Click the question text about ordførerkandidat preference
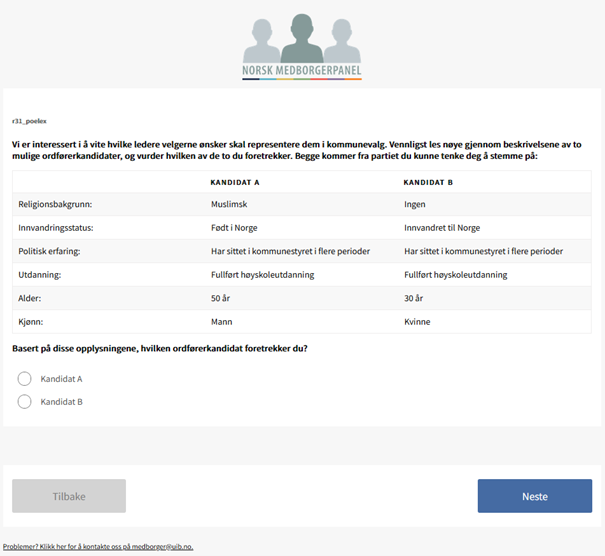Viewport: 605px width, 556px height. point(160,348)
